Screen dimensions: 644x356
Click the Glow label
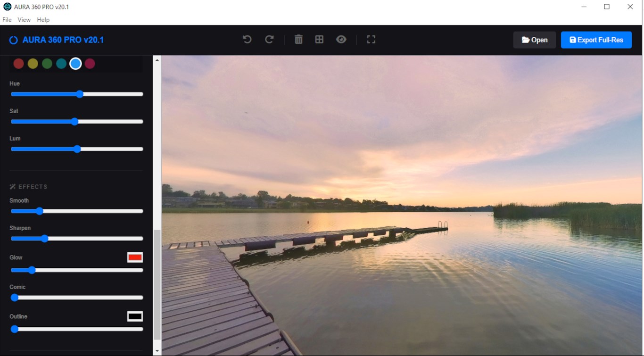coord(16,257)
